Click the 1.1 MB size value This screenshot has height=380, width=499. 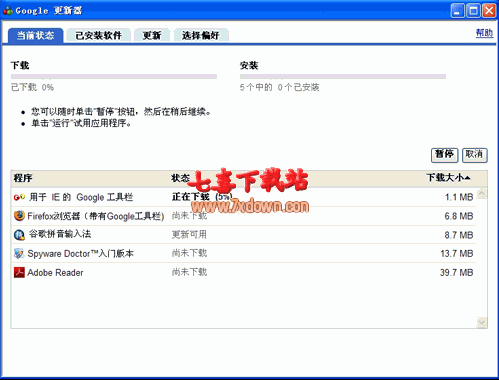pyautogui.click(x=459, y=197)
